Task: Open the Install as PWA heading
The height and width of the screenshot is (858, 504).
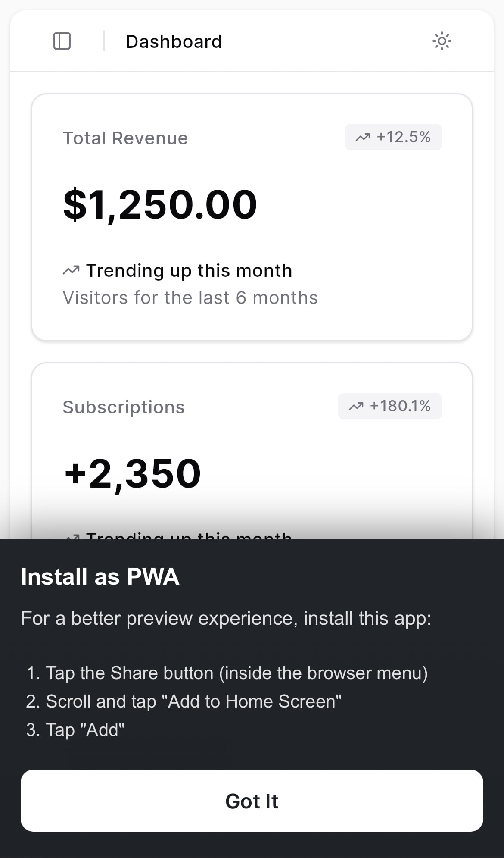Action: (100, 576)
